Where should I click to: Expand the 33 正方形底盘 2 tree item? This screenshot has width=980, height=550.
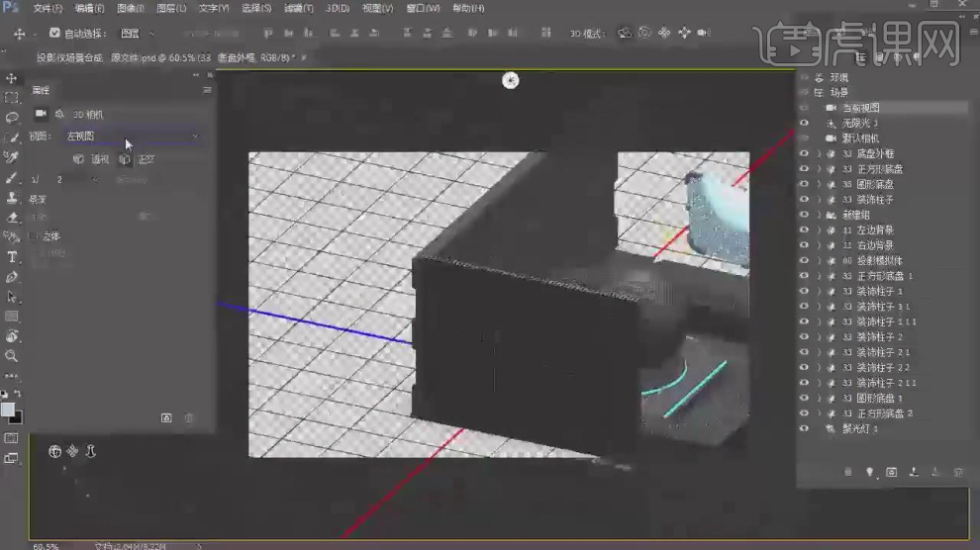pyautogui.click(x=819, y=413)
